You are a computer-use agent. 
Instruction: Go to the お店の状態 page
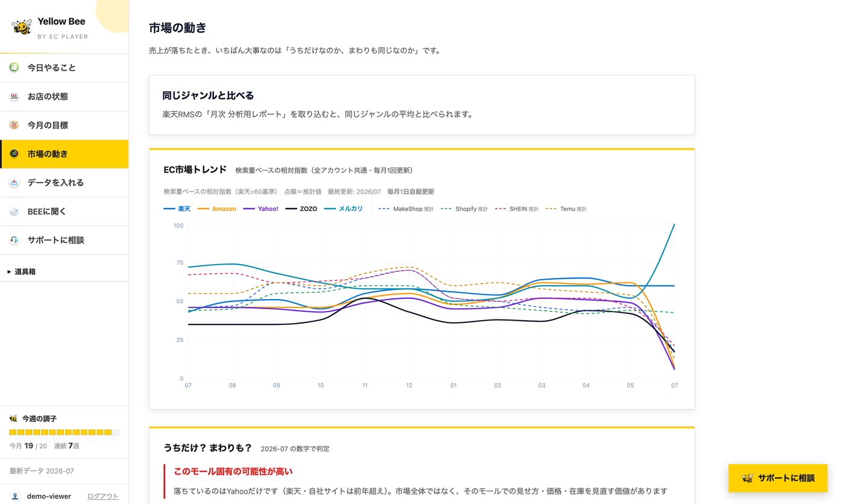(x=64, y=96)
